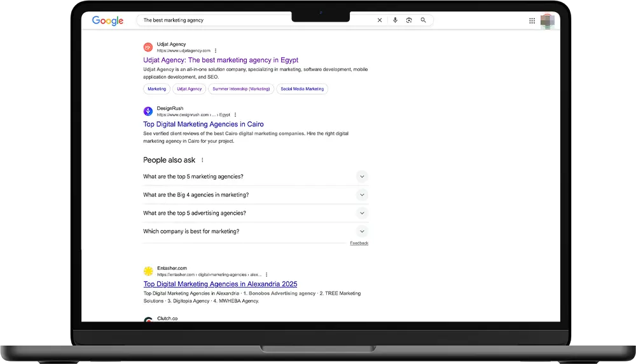Click the Summer Internship (Marketing) chip
The height and width of the screenshot is (364, 636).
click(x=241, y=89)
